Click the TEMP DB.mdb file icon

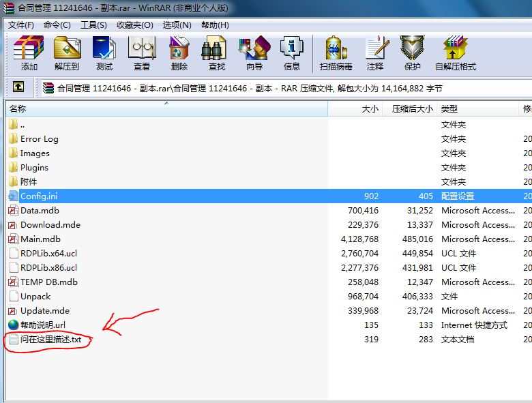13,282
